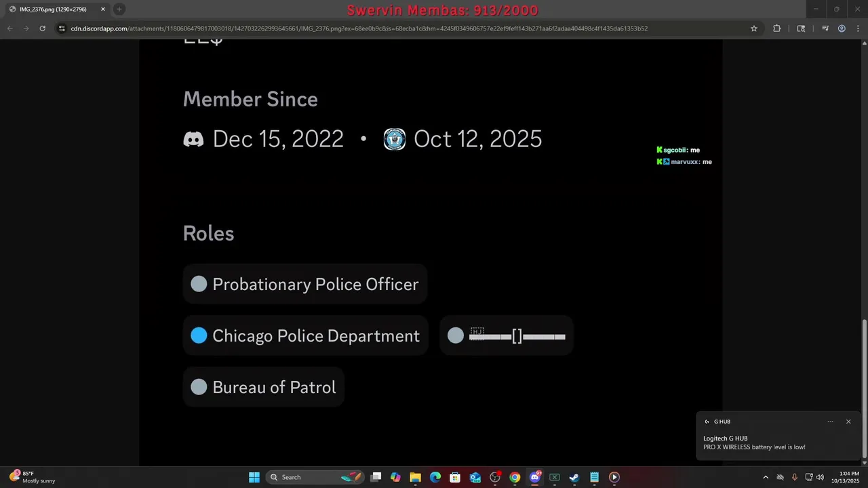The image size is (868, 488).
Task: Close the IMG_2376.png tab
Action: [x=103, y=9]
